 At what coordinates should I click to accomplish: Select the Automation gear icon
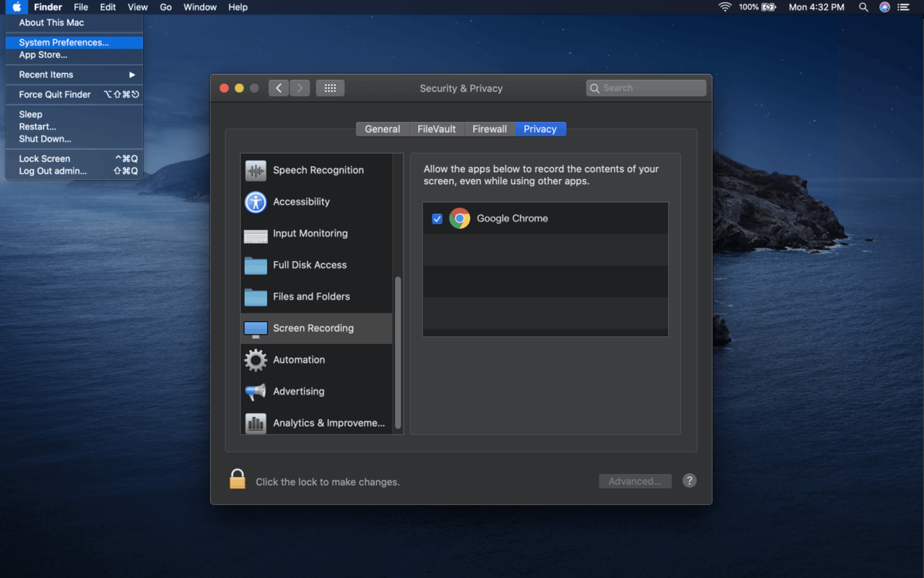256,360
